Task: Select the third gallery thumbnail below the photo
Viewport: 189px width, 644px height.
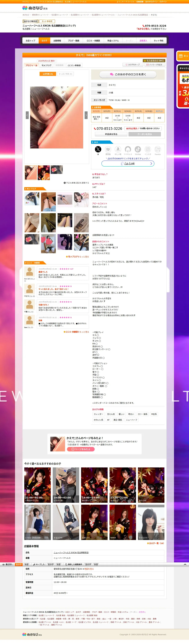Action: [x=57, y=169]
